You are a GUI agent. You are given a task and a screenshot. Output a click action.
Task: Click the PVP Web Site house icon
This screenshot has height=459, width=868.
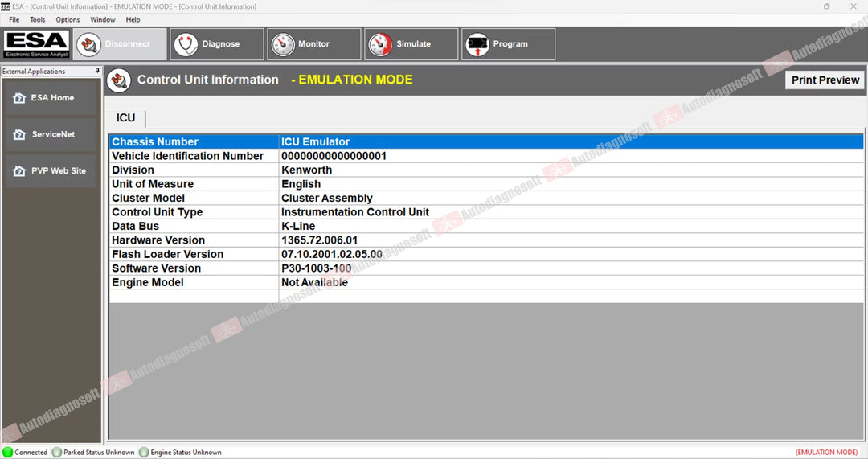(x=18, y=171)
